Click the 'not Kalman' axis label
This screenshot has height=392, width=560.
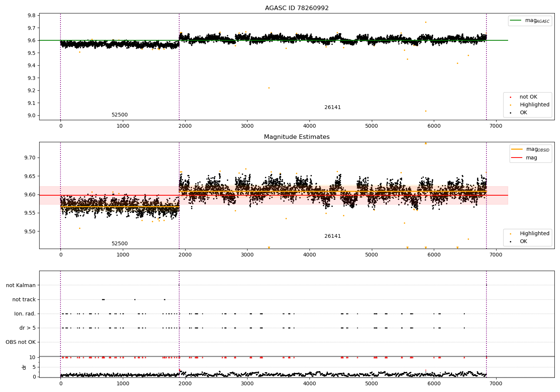21,286
